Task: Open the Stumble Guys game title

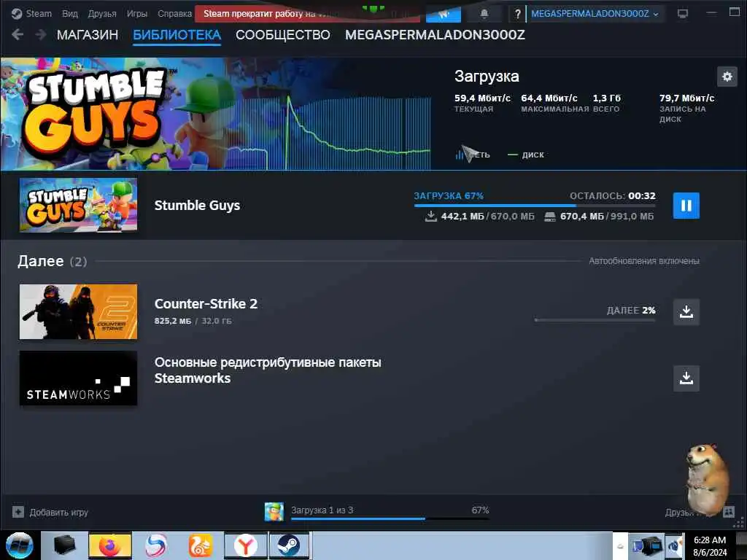Action: 197,205
